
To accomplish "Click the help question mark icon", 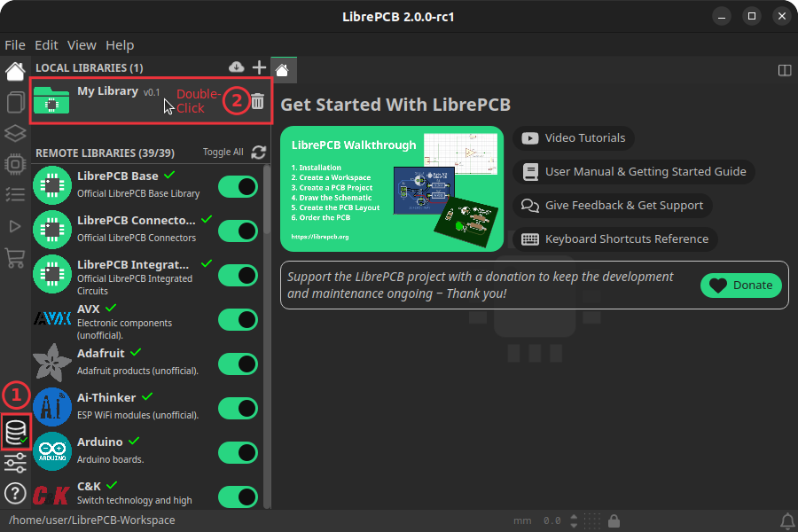I will point(15,493).
